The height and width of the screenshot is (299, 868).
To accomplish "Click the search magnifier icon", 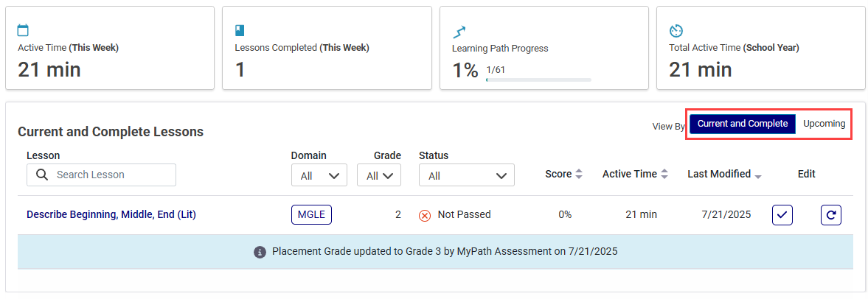I will 42,175.
